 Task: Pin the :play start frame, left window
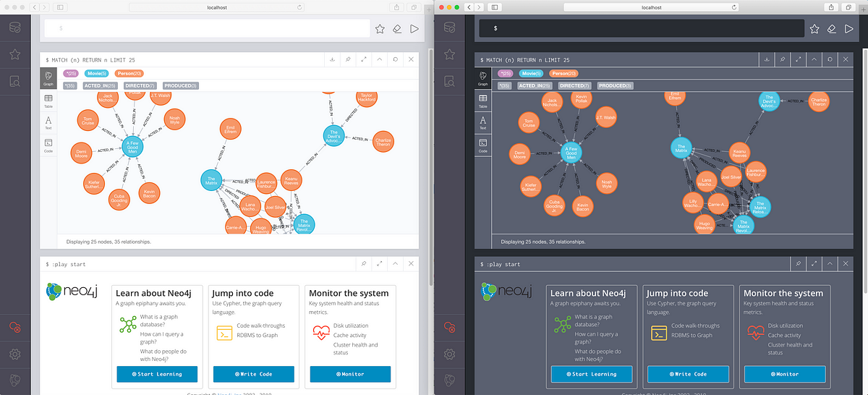363,264
